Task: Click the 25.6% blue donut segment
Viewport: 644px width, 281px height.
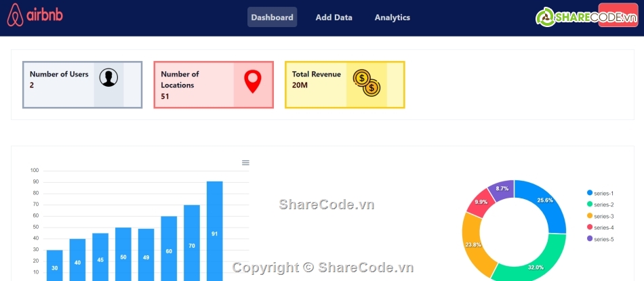Action: tap(548, 203)
